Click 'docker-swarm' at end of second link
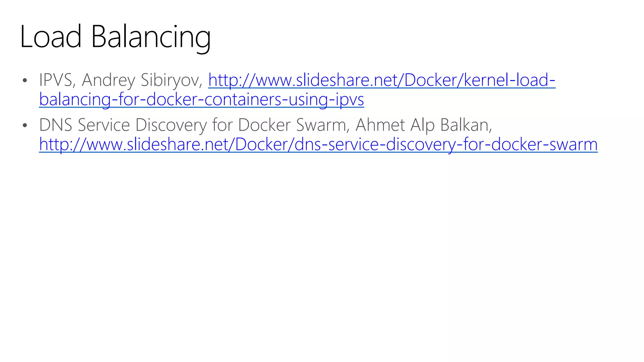 point(544,144)
